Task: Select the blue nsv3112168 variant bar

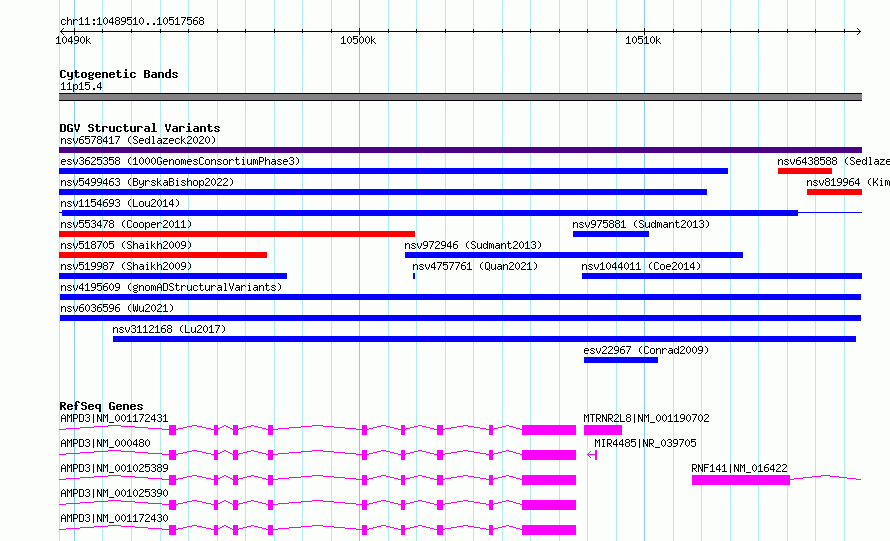Action: coord(484,339)
